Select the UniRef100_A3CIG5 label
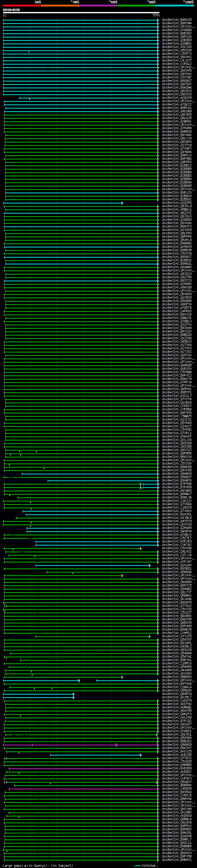197x868 pixels. pyautogui.click(x=177, y=47)
